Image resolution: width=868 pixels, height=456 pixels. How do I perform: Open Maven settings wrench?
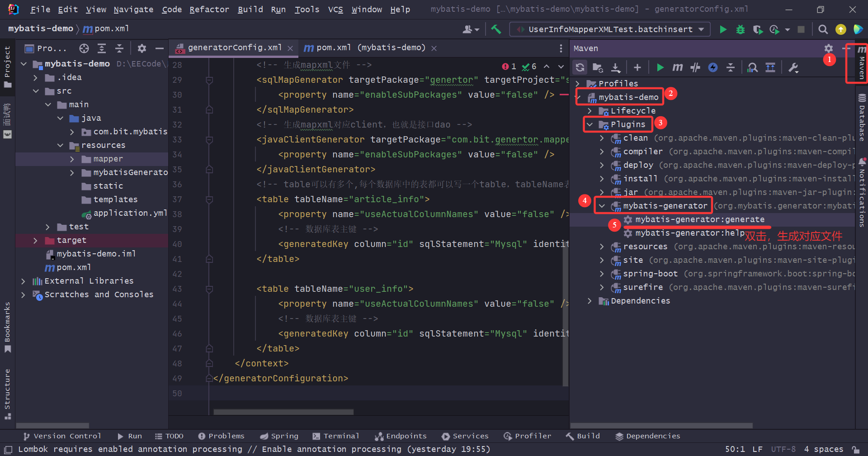[793, 67]
